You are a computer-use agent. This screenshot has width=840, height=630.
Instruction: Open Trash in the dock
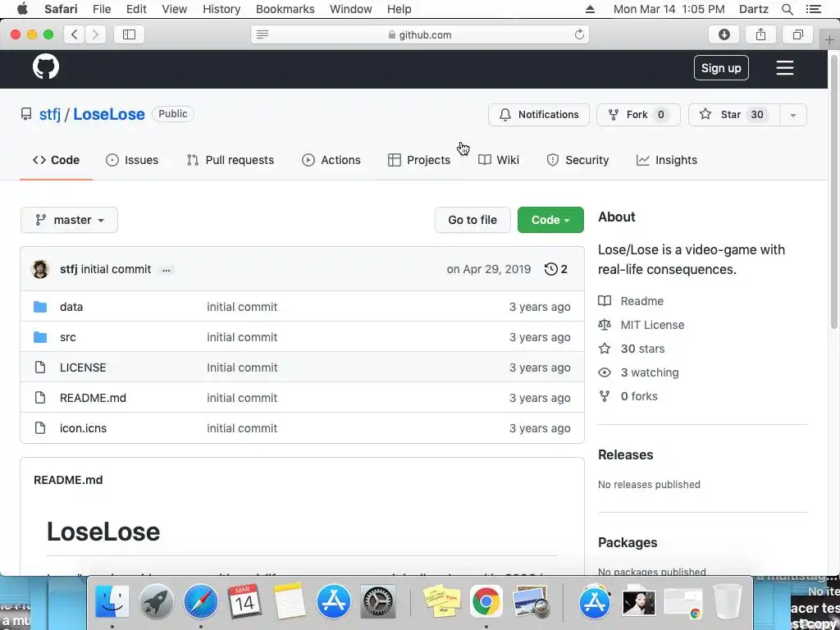pos(728,601)
